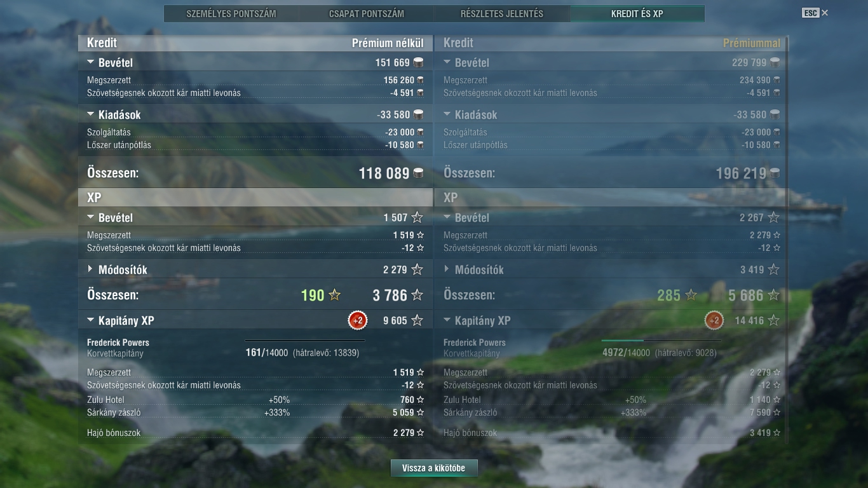
Task: Switch to the Személyes pontszám tab
Action: 231,13
